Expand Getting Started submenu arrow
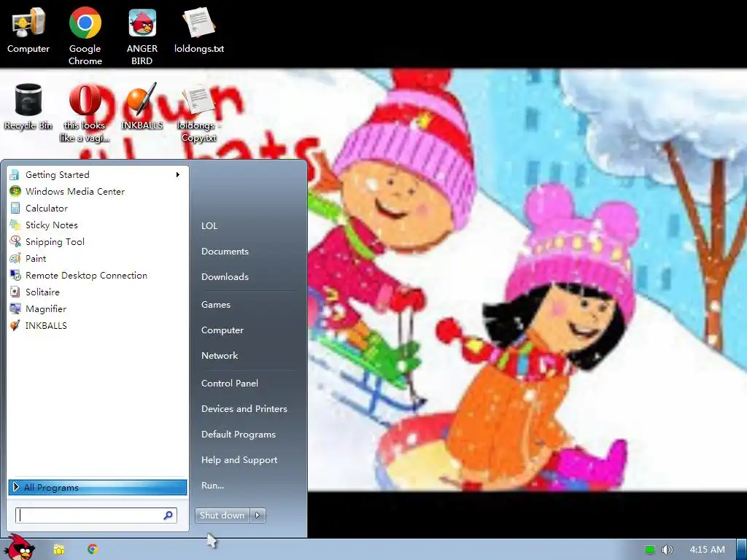The image size is (747, 560). coord(178,175)
